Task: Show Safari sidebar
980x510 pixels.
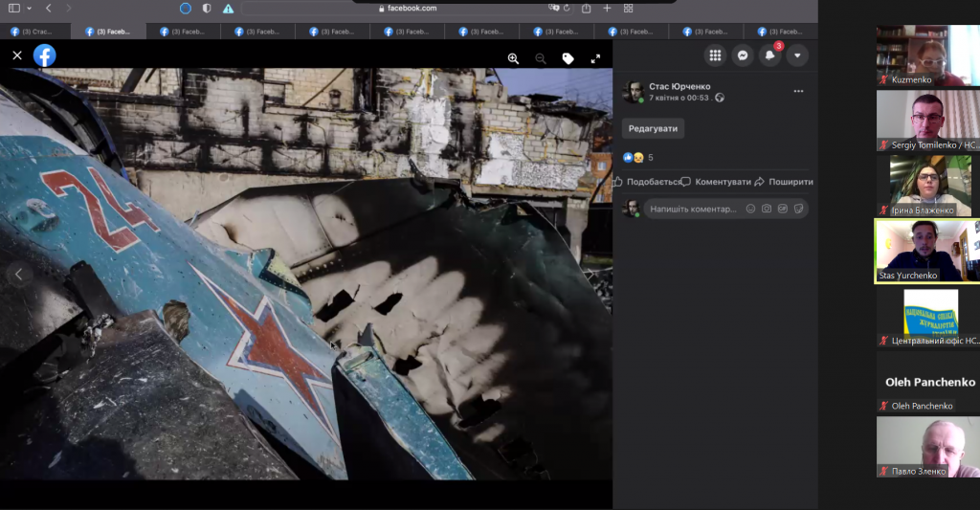Action: tap(13, 8)
